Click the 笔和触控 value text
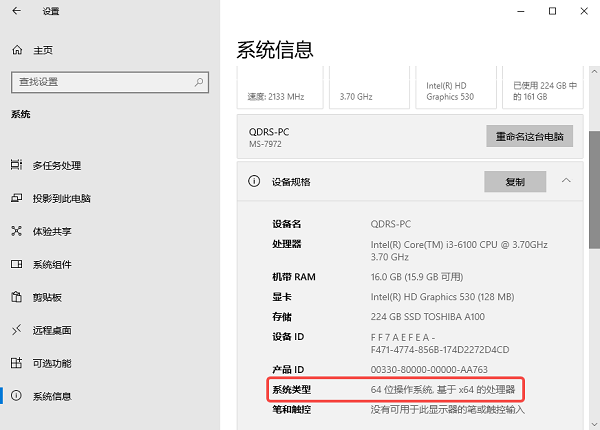The image size is (600, 430). click(447, 409)
